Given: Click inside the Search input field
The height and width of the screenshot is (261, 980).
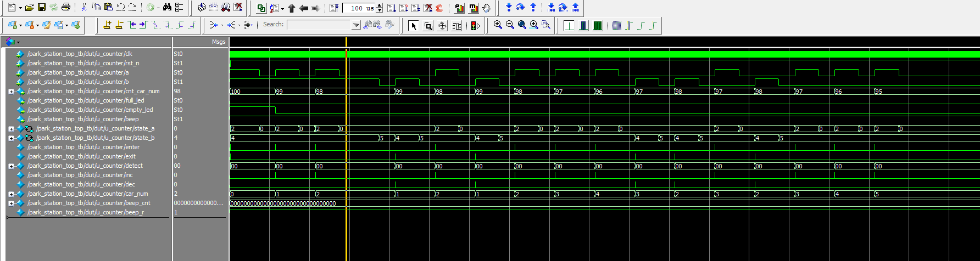Looking at the screenshot, I should point(319,25).
